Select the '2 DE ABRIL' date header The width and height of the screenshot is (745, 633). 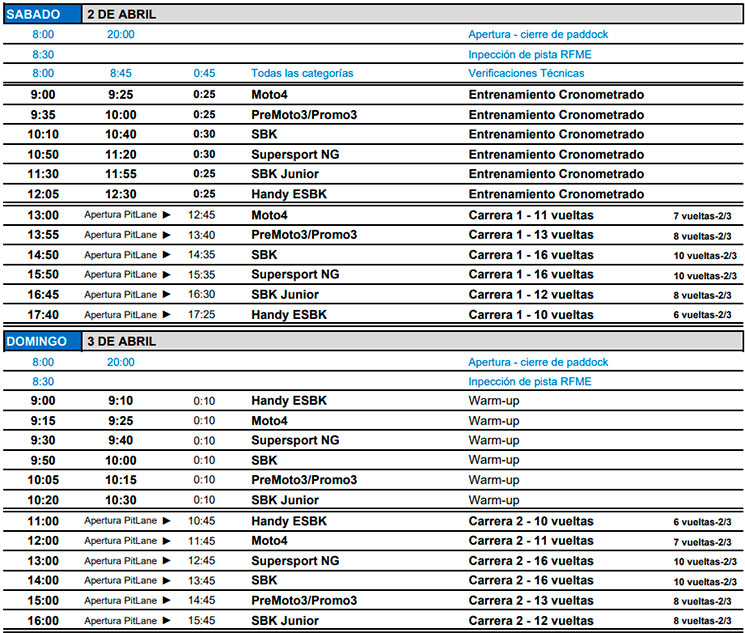click(x=122, y=14)
